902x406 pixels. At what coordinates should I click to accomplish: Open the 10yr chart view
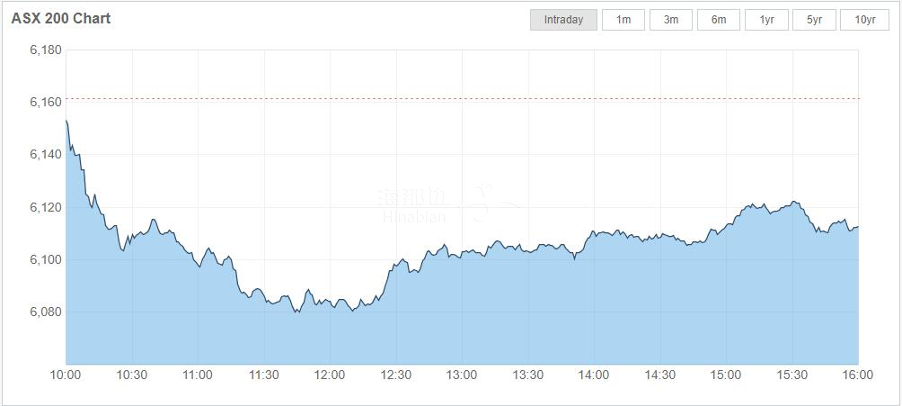[865, 20]
